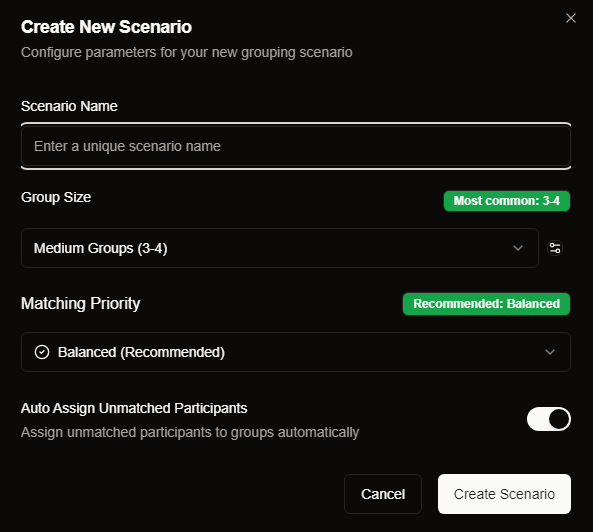Click the Group Size label

tap(56, 197)
